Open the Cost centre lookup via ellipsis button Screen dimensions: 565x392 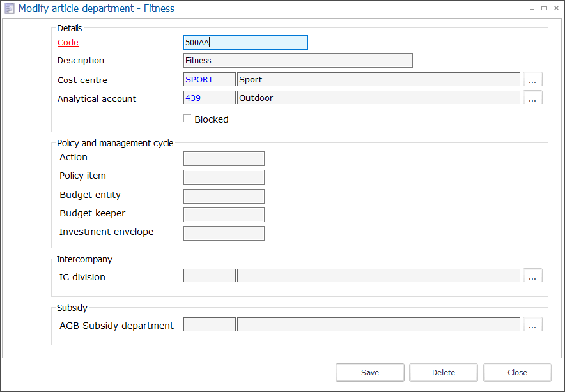click(532, 79)
